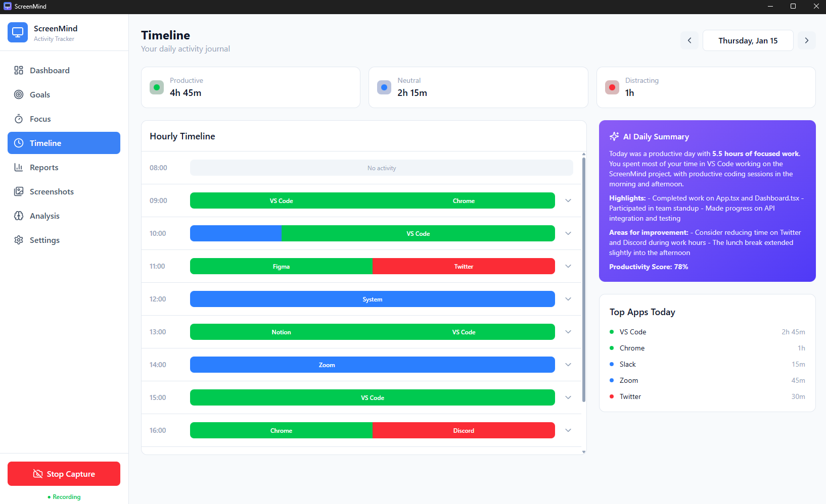The height and width of the screenshot is (504, 826).
Task: Click the Screenshots gallery icon
Action: point(19,191)
